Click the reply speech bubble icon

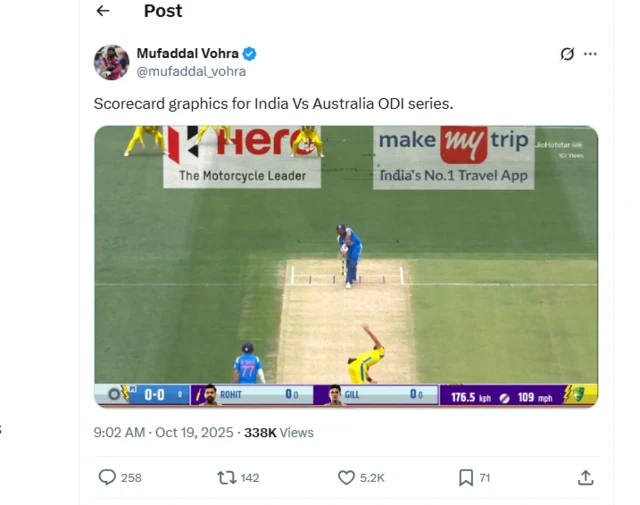(107, 478)
